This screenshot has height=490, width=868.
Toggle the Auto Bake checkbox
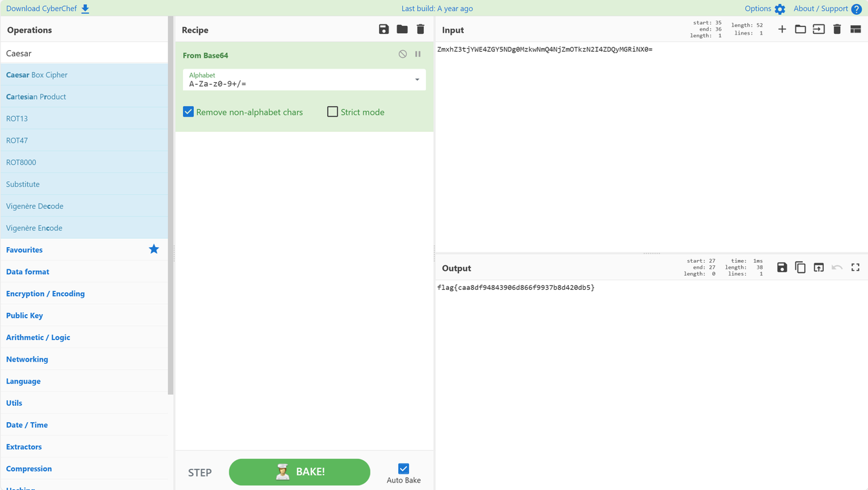[x=403, y=468]
